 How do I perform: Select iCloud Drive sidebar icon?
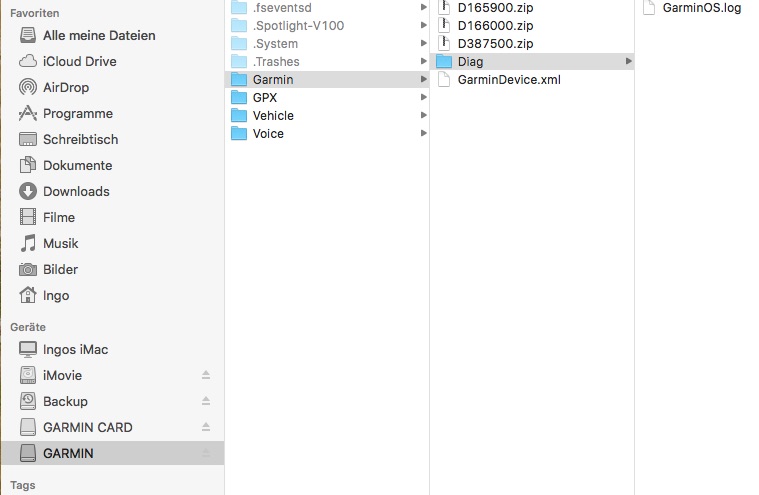click(28, 61)
